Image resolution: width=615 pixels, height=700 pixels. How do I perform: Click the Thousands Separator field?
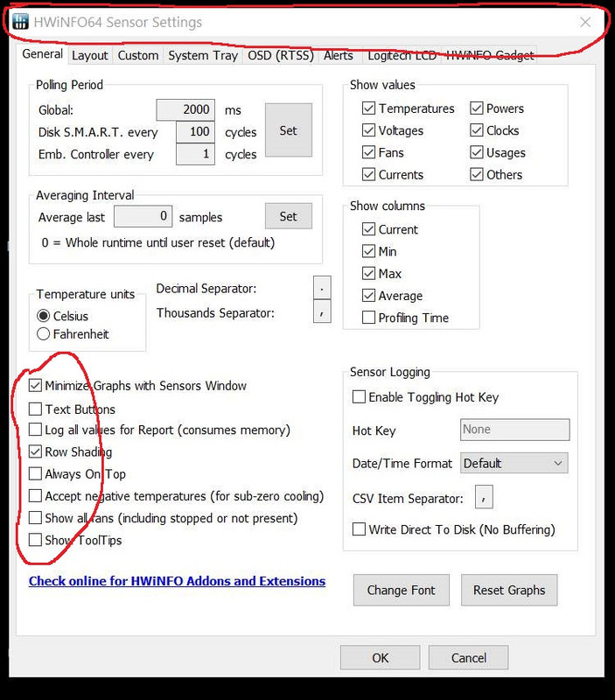click(322, 311)
